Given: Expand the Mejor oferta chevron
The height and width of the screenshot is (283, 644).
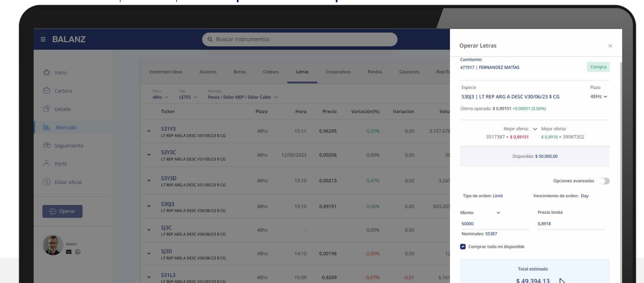Looking at the screenshot, I should pyautogui.click(x=535, y=129).
